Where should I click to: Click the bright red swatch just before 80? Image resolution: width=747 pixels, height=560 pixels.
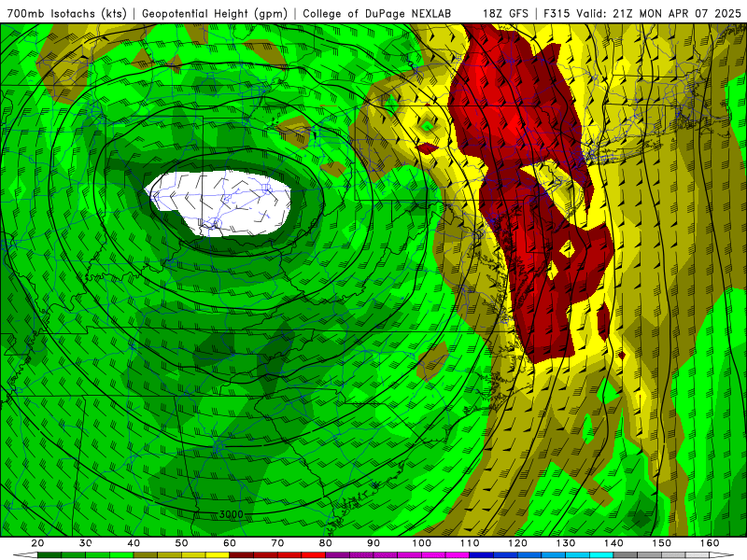coord(314,554)
